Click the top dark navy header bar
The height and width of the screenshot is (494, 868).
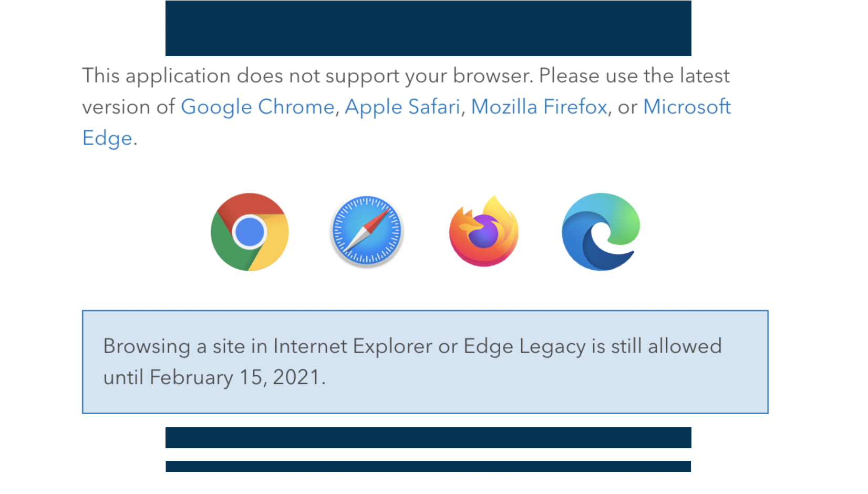tap(428, 28)
